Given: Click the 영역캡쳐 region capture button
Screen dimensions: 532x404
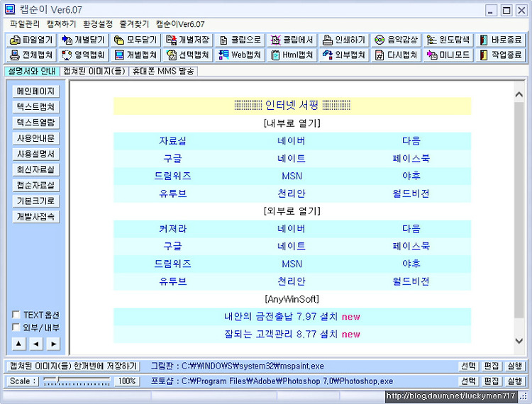Looking at the screenshot, I should (x=84, y=55).
